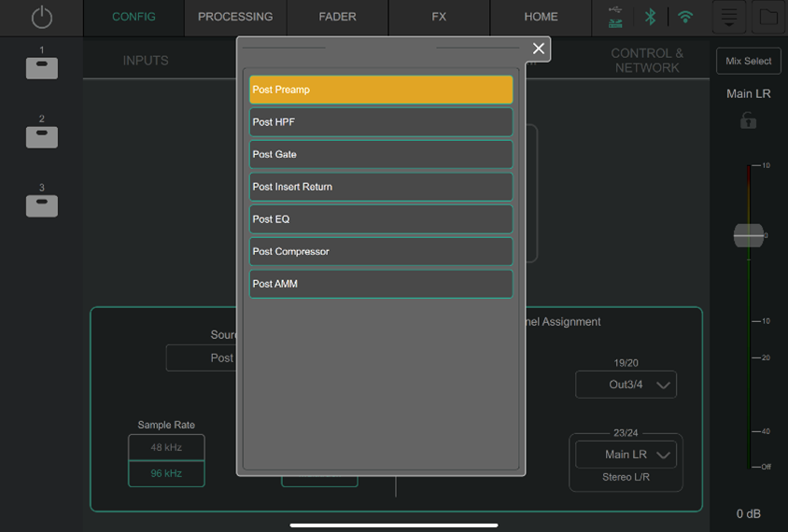Viewport: 788px width, 532px height.
Task: Set sample rate to 96 kHz
Action: pos(166,473)
